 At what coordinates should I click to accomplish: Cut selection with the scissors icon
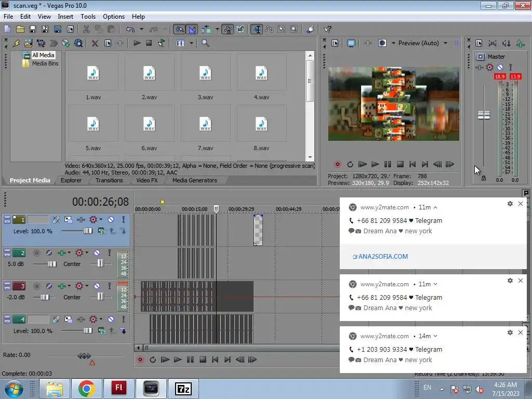[x=86, y=29]
